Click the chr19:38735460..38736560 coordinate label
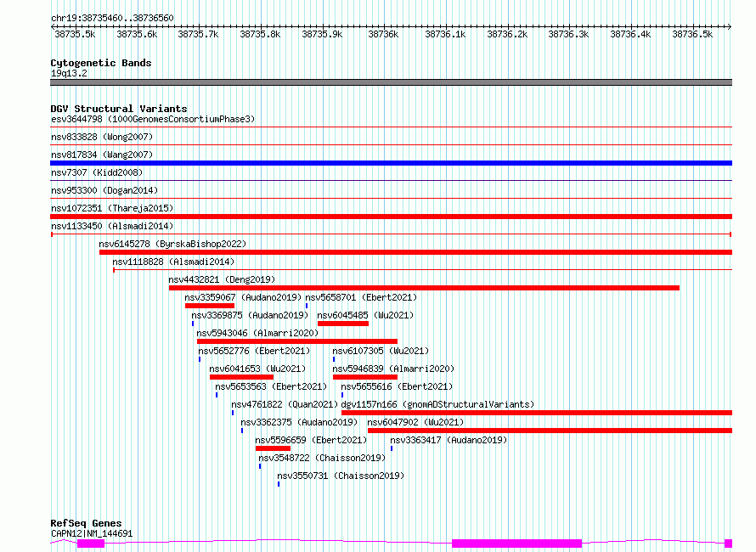The height and width of the screenshot is (552, 756). 112,19
